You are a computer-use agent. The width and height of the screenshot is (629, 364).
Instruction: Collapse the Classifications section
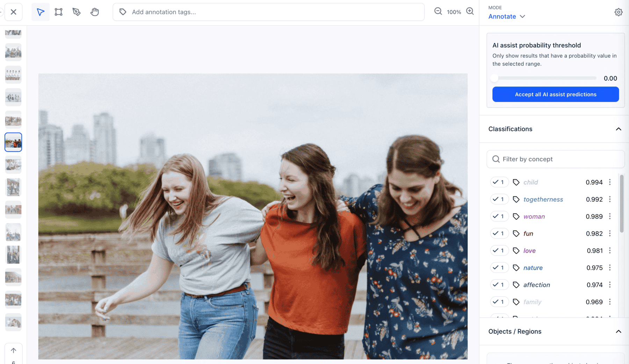[x=618, y=129]
